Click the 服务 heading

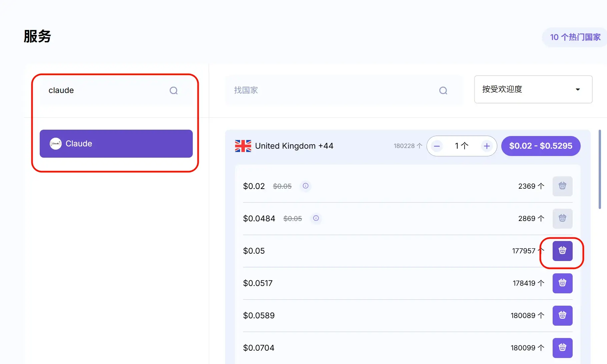click(x=37, y=36)
